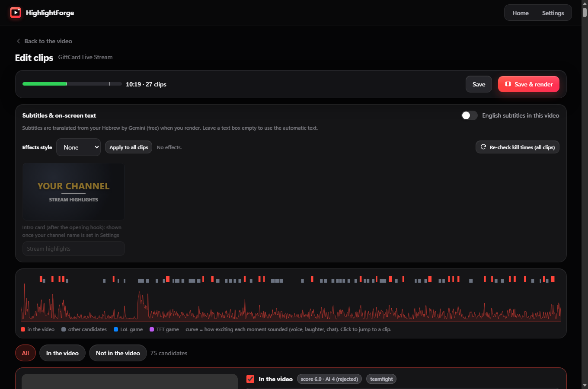The image size is (588, 389).
Task: Click the blue LoL game legend swatch
Action: [116, 329]
